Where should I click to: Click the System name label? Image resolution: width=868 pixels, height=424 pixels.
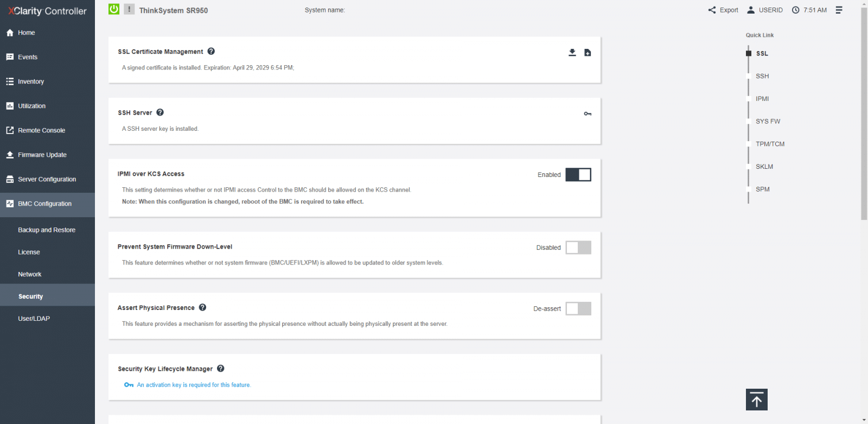click(x=324, y=10)
